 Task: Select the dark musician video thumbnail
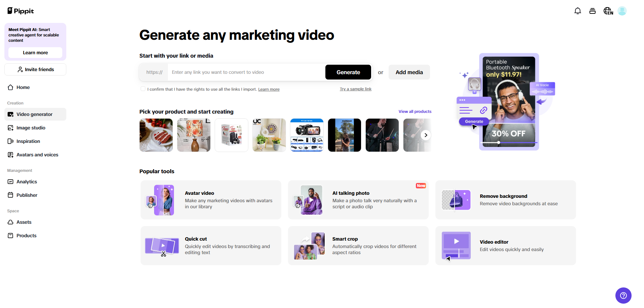pos(382,135)
